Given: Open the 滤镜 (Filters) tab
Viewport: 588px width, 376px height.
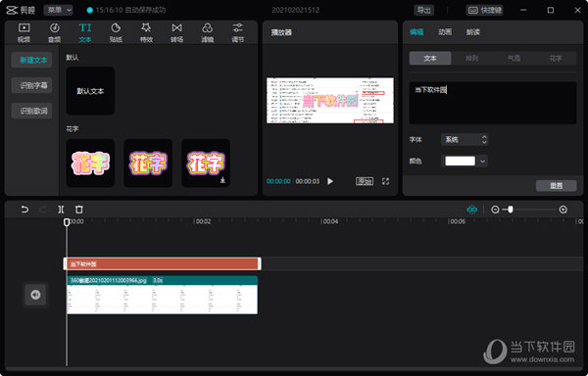Looking at the screenshot, I should [x=208, y=32].
